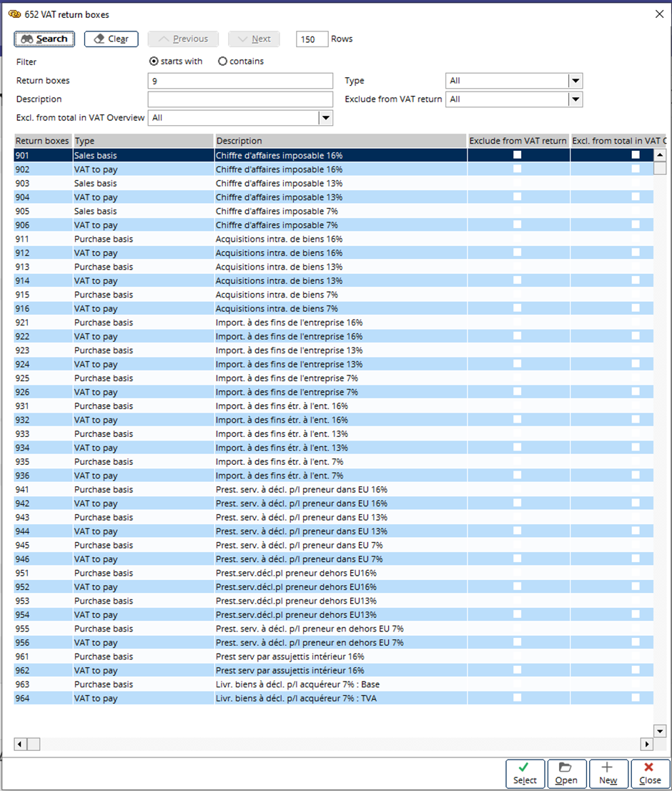Toggle Excl. from total checkbox for row 901
Screen dimensions: 672x791
pyautogui.click(x=636, y=155)
